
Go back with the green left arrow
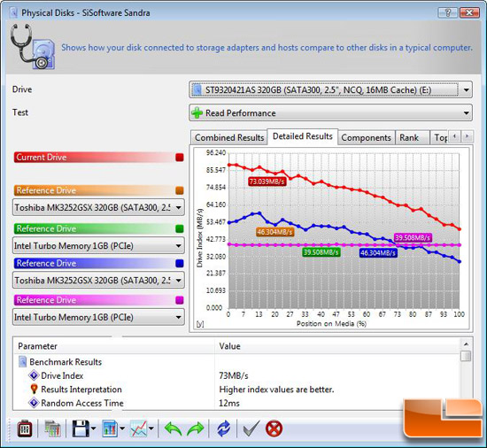(x=173, y=429)
